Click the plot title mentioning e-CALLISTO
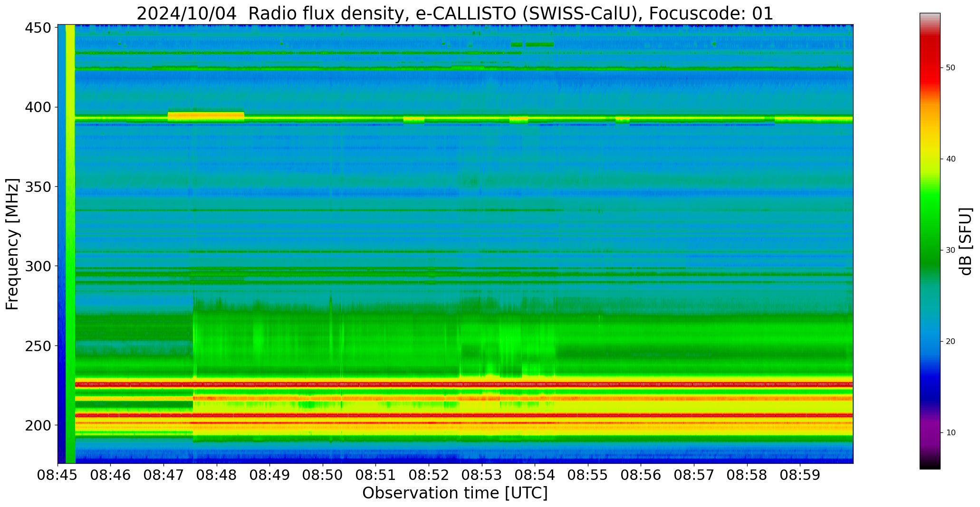The image size is (980, 507). tap(455, 13)
